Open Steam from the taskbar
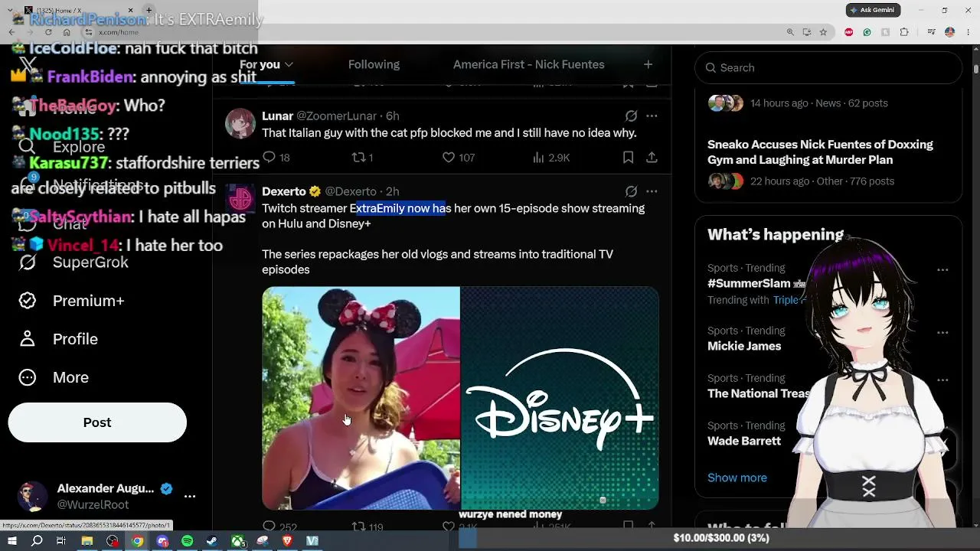Viewport: 980px width, 551px height. click(x=212, y=541)
